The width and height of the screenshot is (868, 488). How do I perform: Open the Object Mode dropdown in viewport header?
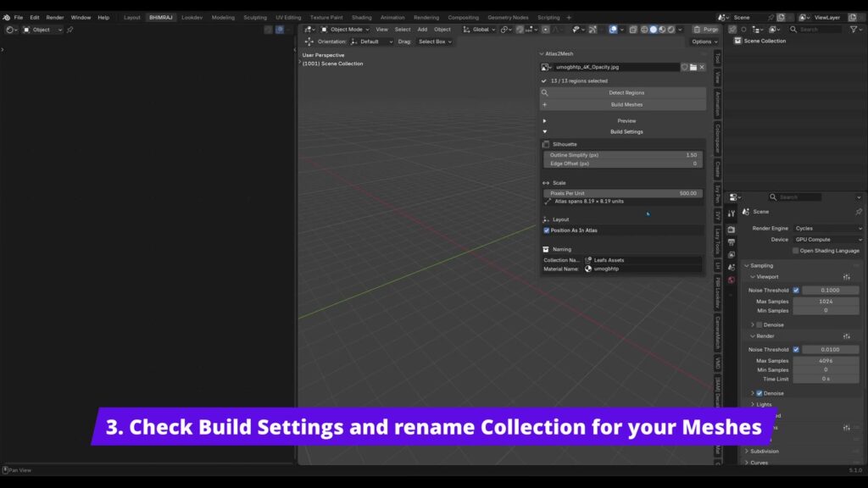pyautogui.click(x=345, y=30)
